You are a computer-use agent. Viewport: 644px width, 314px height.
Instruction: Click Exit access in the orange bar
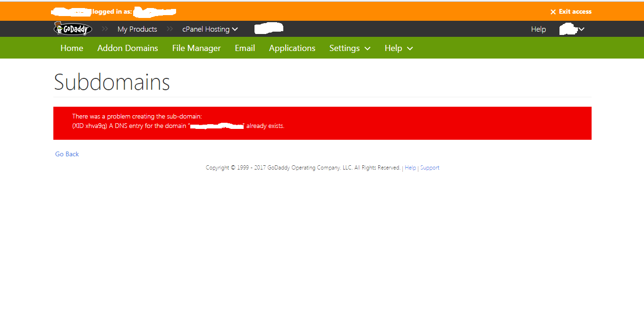coord(575,11)
